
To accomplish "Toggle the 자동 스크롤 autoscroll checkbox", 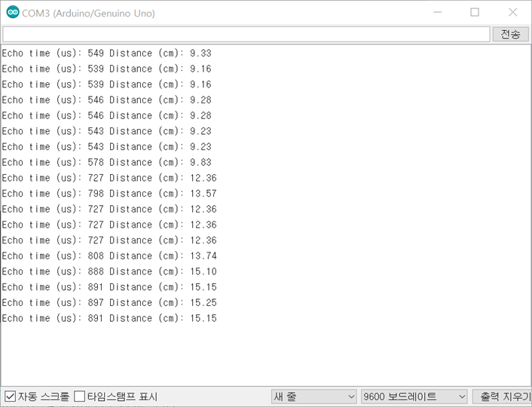I will (x=11, y=396).
